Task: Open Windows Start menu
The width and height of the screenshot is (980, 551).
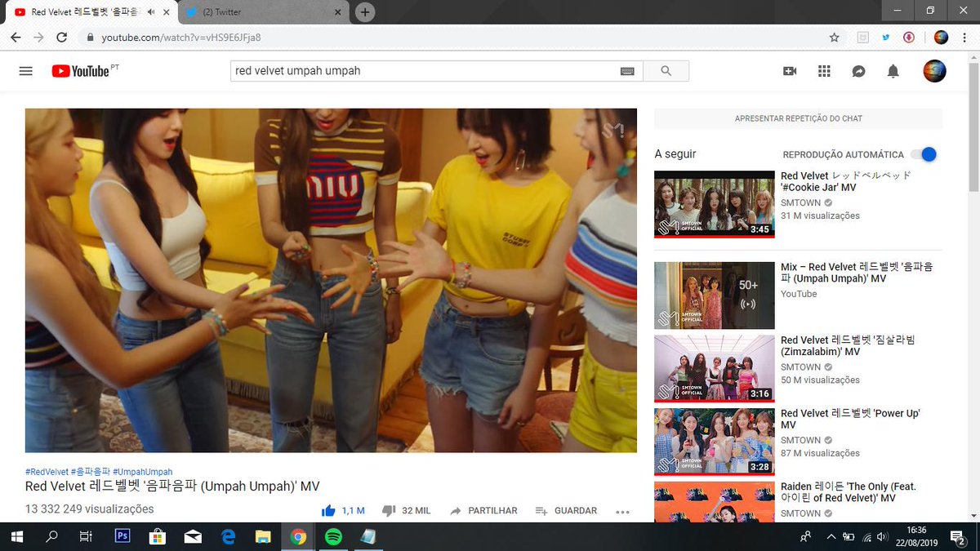Action: point(16,537)
